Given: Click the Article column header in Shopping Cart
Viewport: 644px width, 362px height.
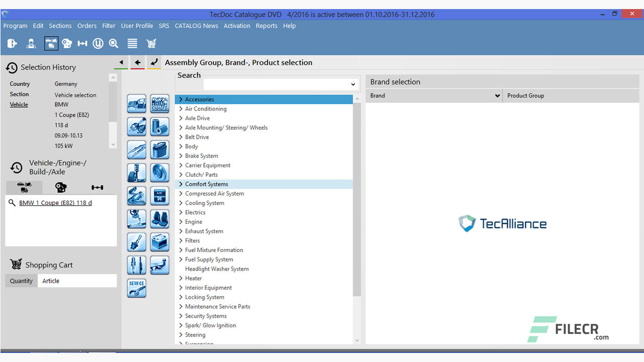Looking at the screenshot, I should click(77, 281).
